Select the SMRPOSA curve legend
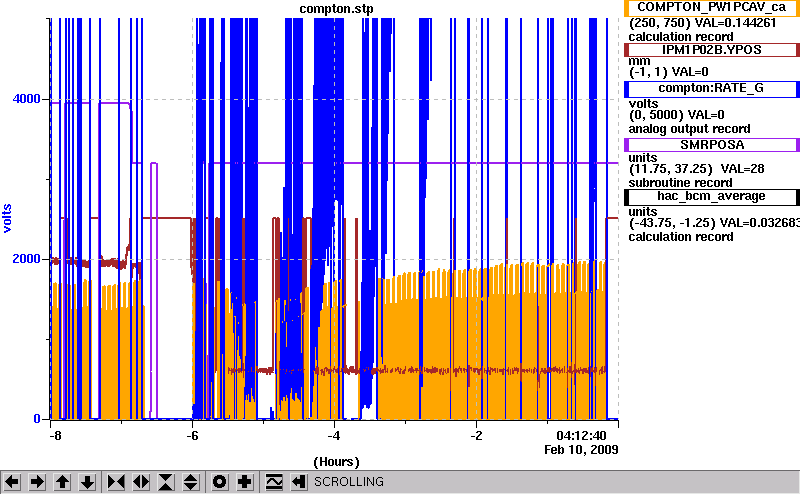This screenshot has width=800, height=494. coord(712,145)
